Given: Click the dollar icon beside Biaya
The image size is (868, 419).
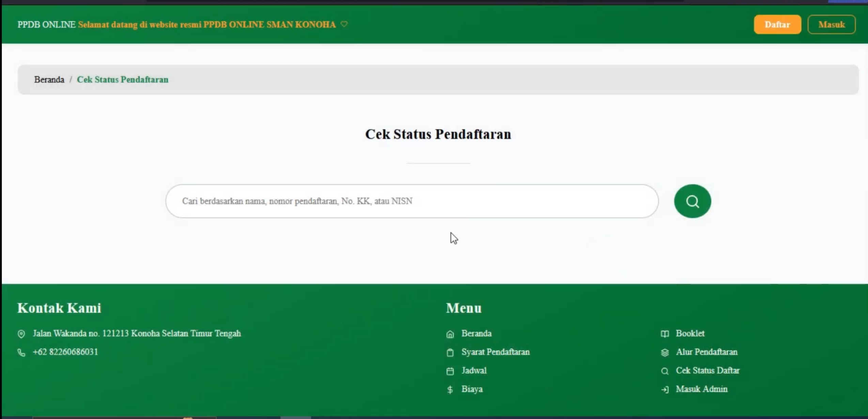Looking at the screenshot, I should pyautogui.click(x=450, y=389).
